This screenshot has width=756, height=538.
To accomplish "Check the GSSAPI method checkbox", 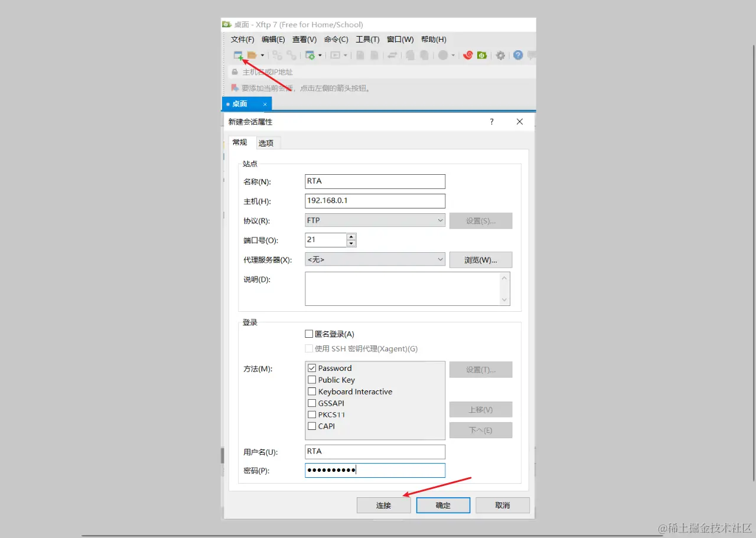I will tap(312, 403).
